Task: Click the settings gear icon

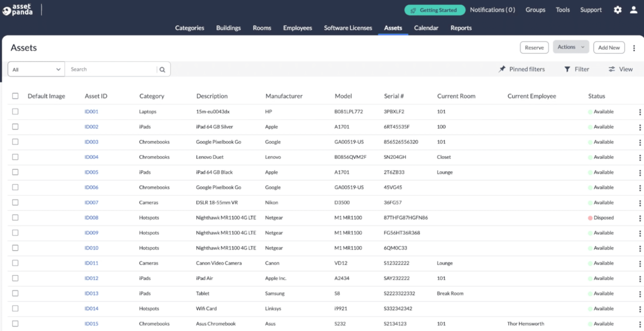Action: (617, 10)
